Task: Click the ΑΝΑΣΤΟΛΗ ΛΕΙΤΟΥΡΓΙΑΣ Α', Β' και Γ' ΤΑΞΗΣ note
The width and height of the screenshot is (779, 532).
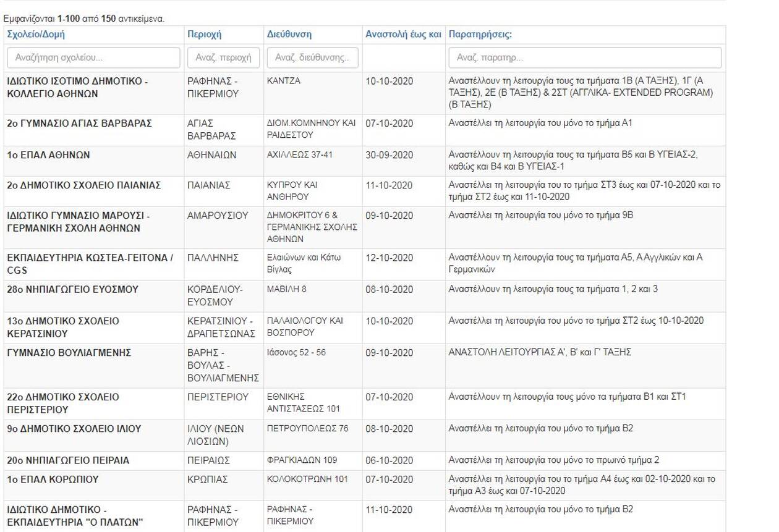Action: 540,352
